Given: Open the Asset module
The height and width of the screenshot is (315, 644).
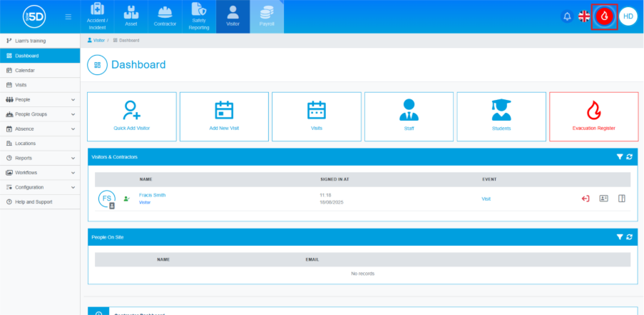Looking at the screenshot, I should pos(131,16).
